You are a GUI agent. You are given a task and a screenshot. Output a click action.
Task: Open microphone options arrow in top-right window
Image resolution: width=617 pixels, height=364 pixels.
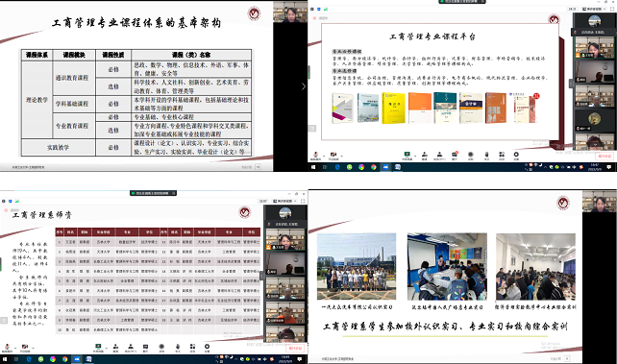pyautogui.click(x=324, y=156)
